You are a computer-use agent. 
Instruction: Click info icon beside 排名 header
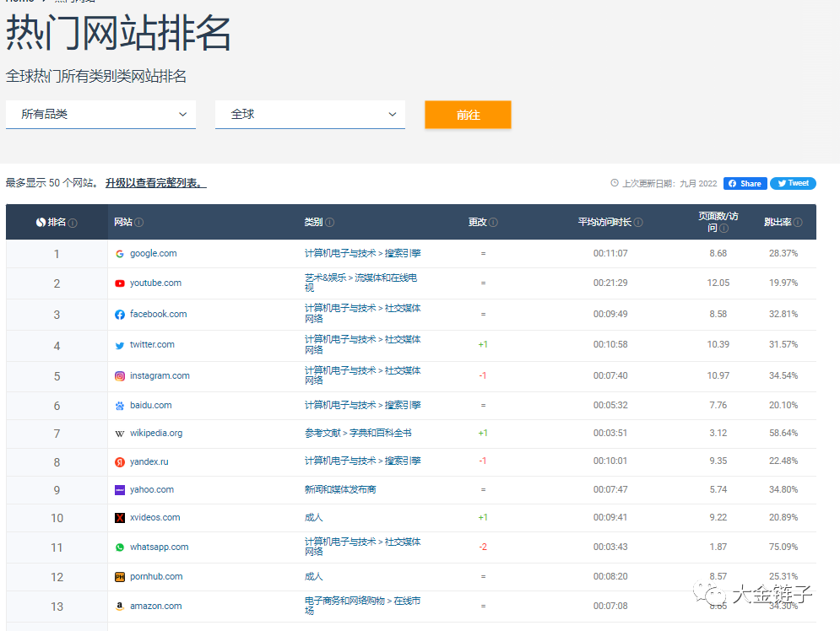(73, 223)
